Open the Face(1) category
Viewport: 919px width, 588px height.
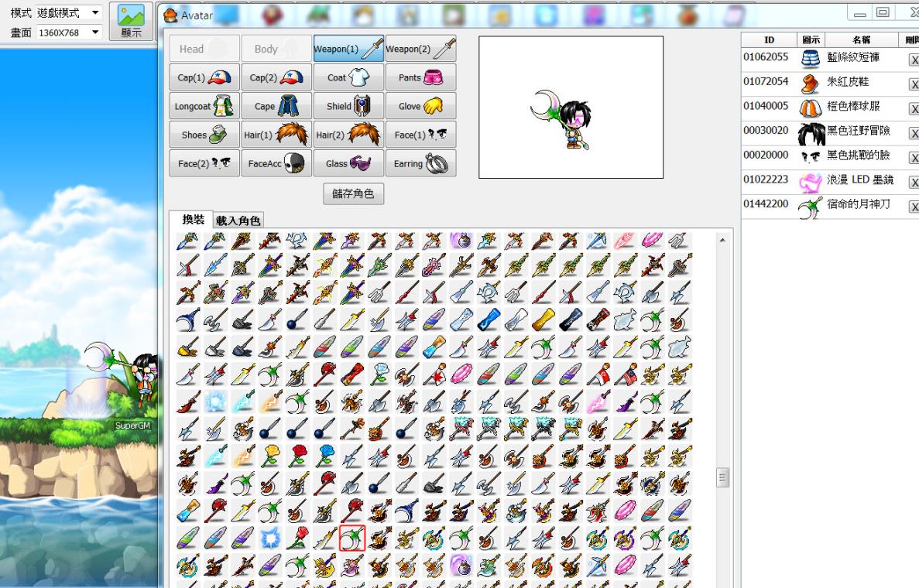tap(420, 135)
